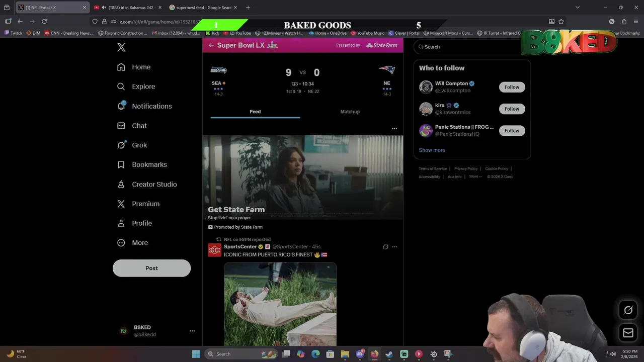Follow Will Compton
This screenshot has height=362, width=644.
pos(512,87)
